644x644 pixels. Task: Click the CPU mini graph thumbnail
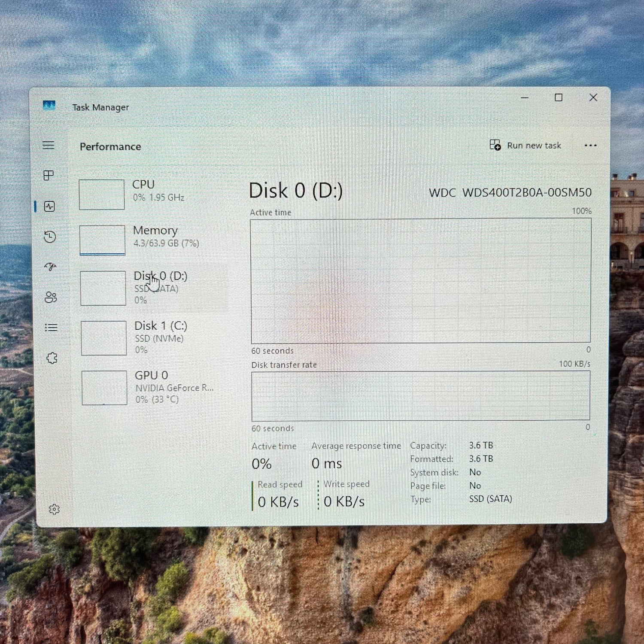tap(102, 194)
